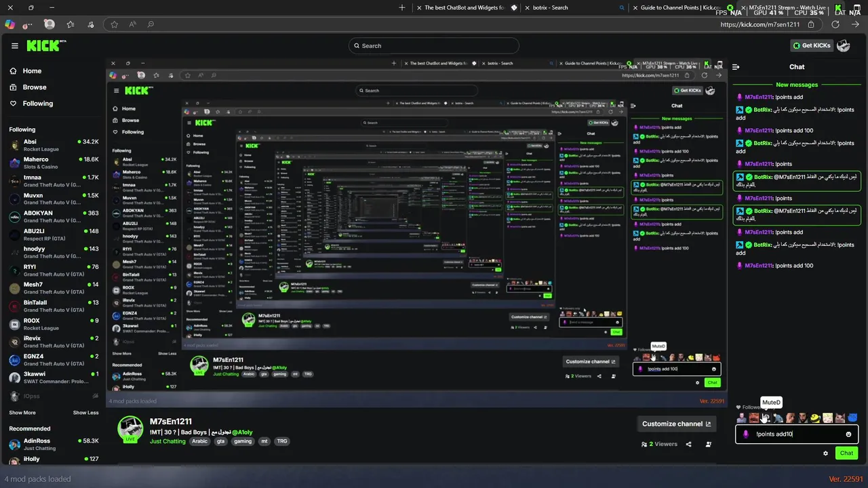The height and width of the screenshot is (488, 868).
Task: Click the purple microphone badge in chat input
Action: point(746,434)
